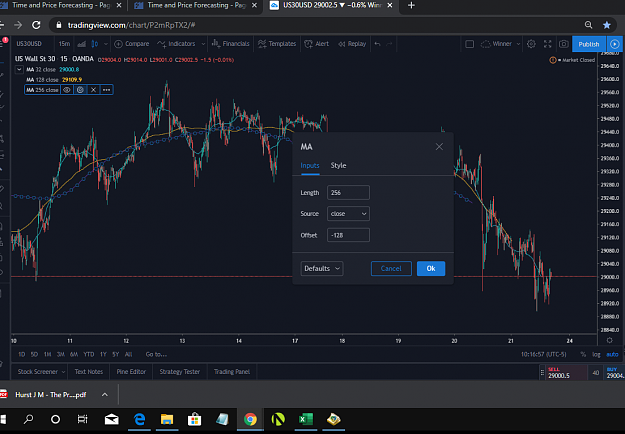This screenshot has width=625, height=434.
Task: Collapse the indicator legend arrow
Action: 19,69
